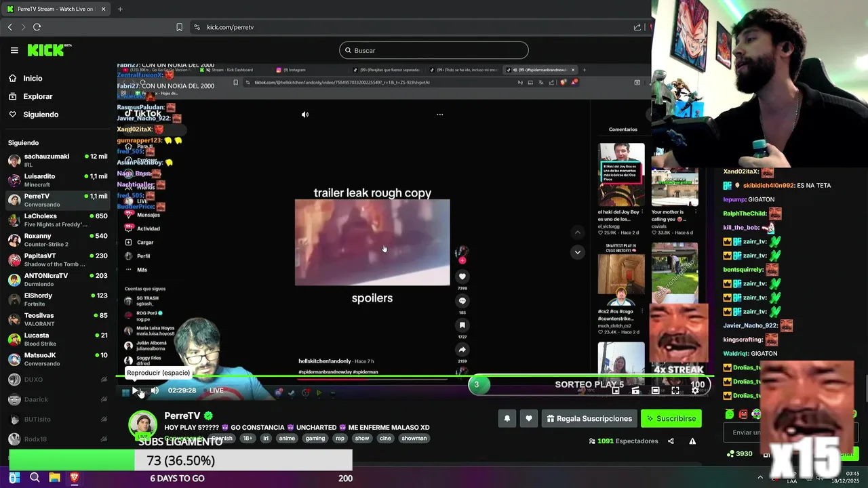This screenshot has width=868, height=488.
Task: Reload the kick.com page
Action: [37, 27]
